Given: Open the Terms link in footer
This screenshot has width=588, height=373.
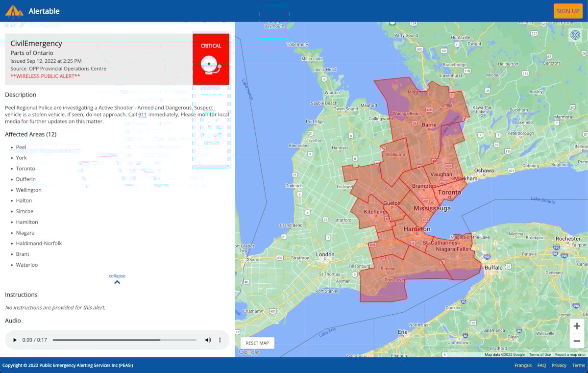Looking at the screenshot, I should 578,365.
